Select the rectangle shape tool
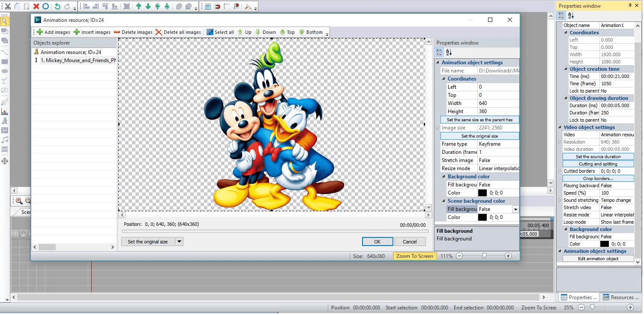The height and width of the screenshot is (315, 644). (5, 62)
